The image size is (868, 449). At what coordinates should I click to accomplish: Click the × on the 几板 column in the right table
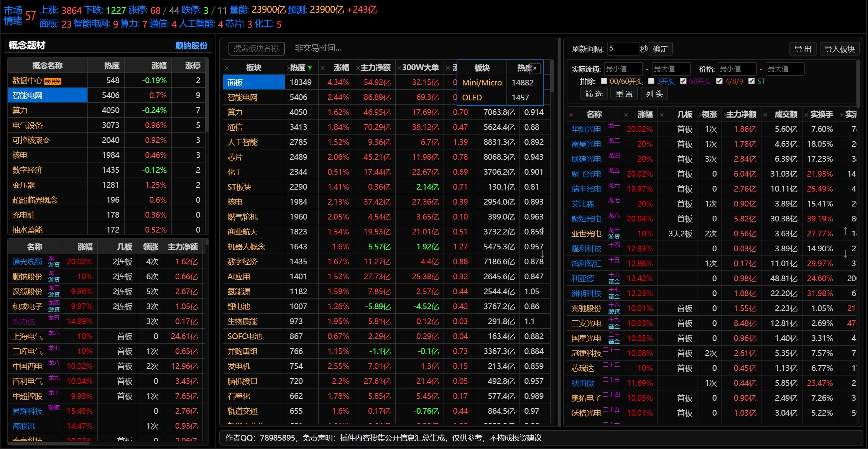click(x=662, y=115)
